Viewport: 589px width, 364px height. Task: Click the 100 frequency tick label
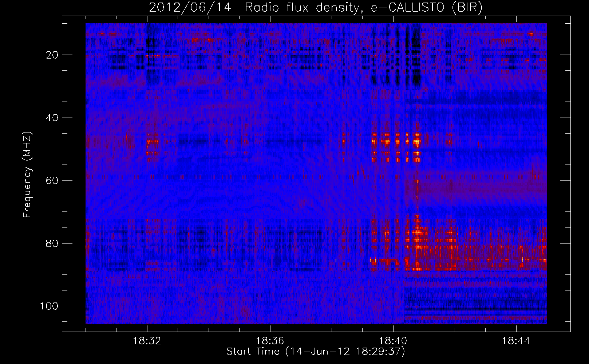(49, 306)
